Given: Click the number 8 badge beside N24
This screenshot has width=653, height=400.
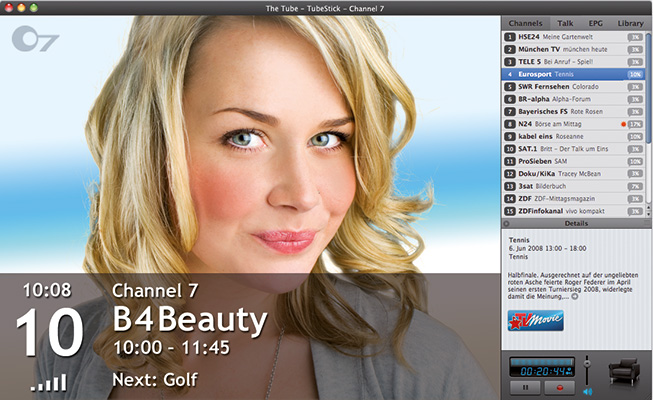Looking at the screenshot, I should [510, 124].
